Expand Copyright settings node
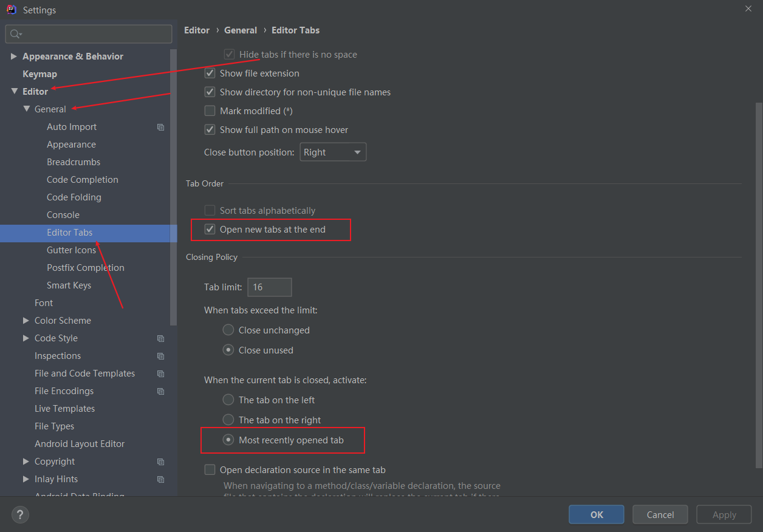 pyautogui.click(x=26, y=462)
